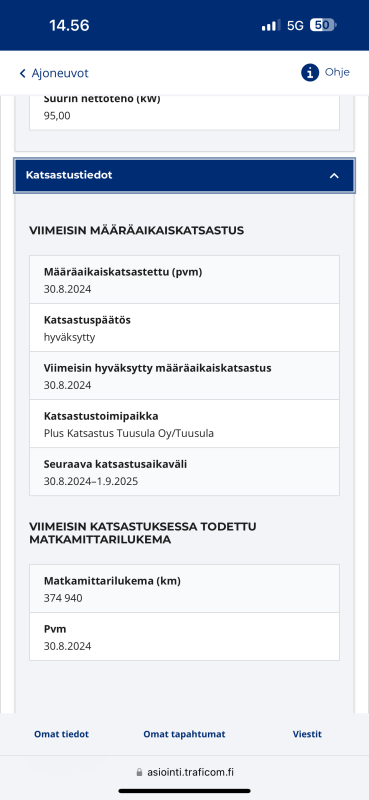Tap the Seuraava katsastusaikaväli row

[x=184, y=471]
